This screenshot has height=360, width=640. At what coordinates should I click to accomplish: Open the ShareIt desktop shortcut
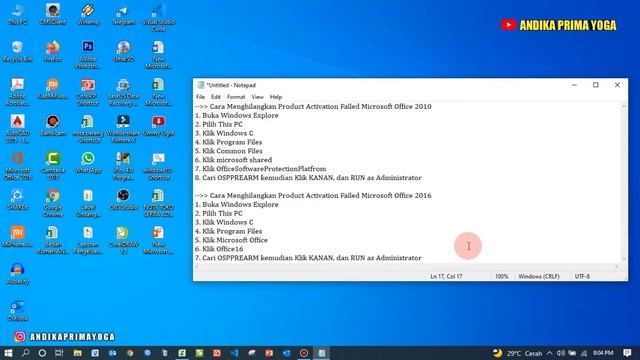[17, 200]
